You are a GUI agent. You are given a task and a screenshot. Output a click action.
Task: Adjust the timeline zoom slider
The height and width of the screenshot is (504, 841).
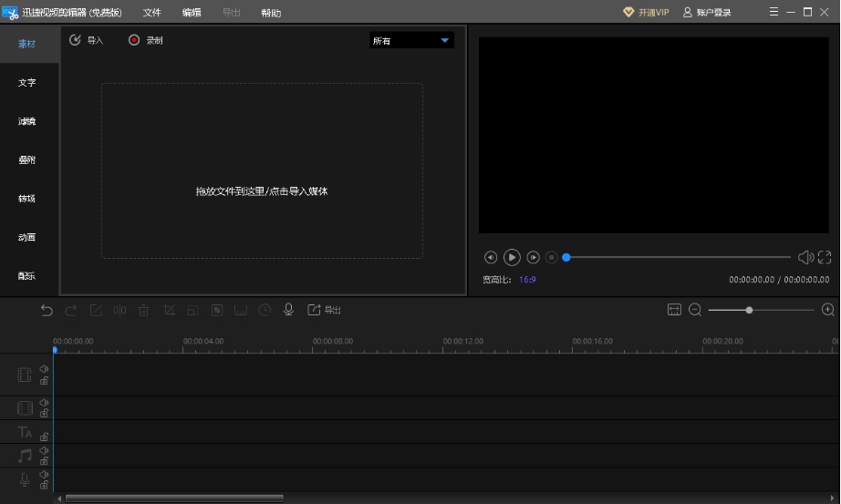point(761,310)
